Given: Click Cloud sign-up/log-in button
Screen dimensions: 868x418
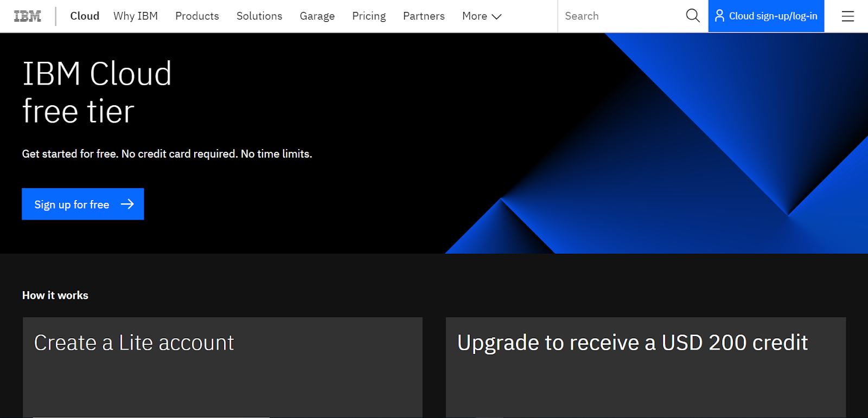Looking at the screenshot, I should (x=766, y=16).
